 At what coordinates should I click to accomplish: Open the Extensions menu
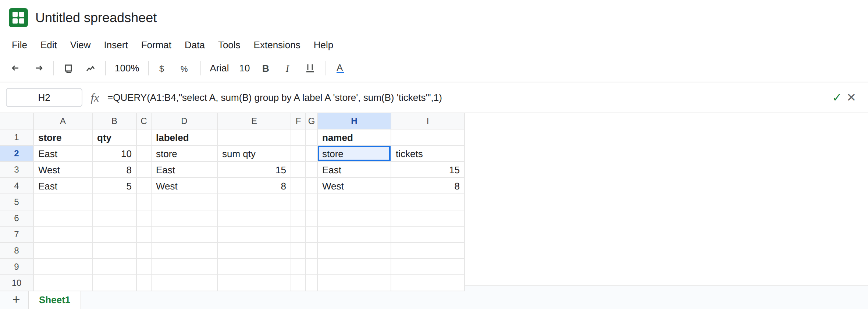click(277, 45)
